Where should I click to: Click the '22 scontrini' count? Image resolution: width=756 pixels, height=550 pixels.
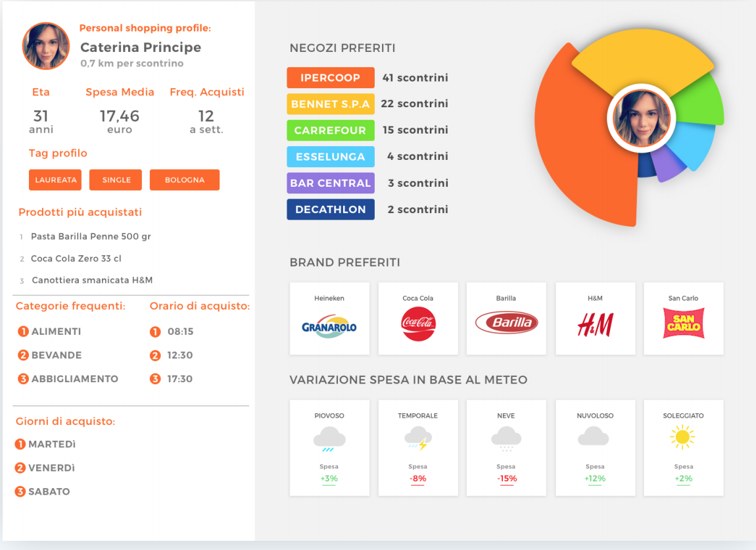(415, 104)
